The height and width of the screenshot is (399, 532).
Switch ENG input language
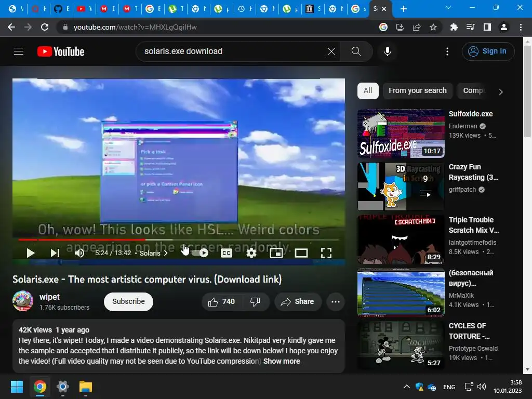coord(449,387)
